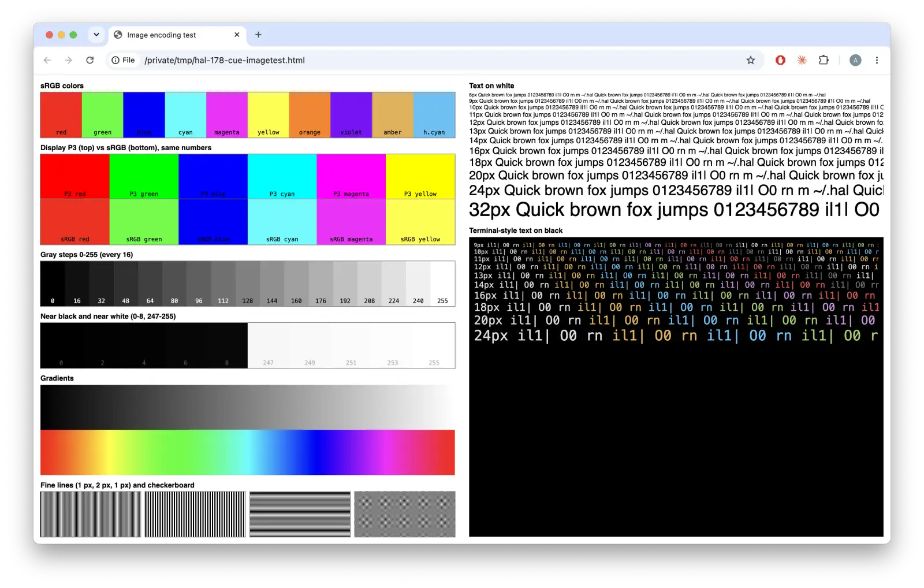The height and width of the screenshot is (588, 924).
Task: Click the near-white step labeled 247
Action: (x=269, y=345)
